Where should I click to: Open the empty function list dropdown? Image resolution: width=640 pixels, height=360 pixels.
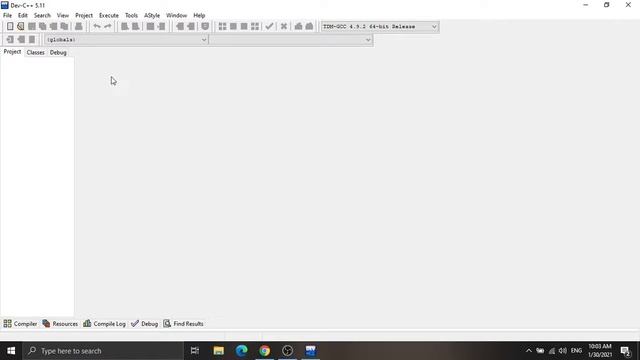tap(291, 40)
